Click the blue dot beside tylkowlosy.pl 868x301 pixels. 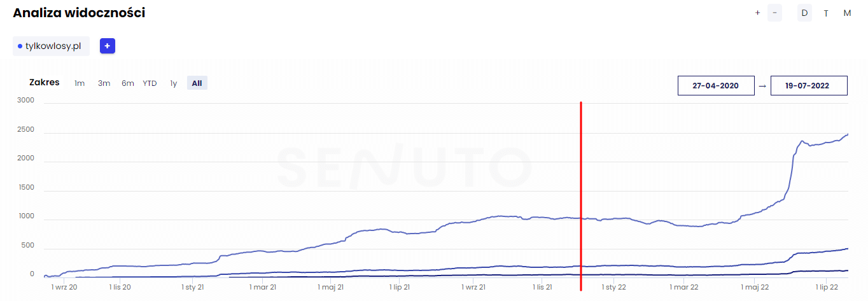click(x=20, y=46)
